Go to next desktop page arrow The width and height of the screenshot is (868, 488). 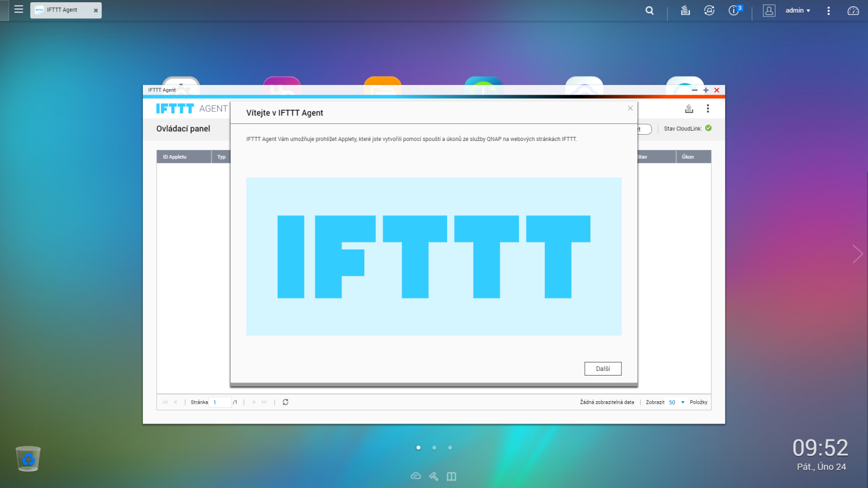pos(857,254)
